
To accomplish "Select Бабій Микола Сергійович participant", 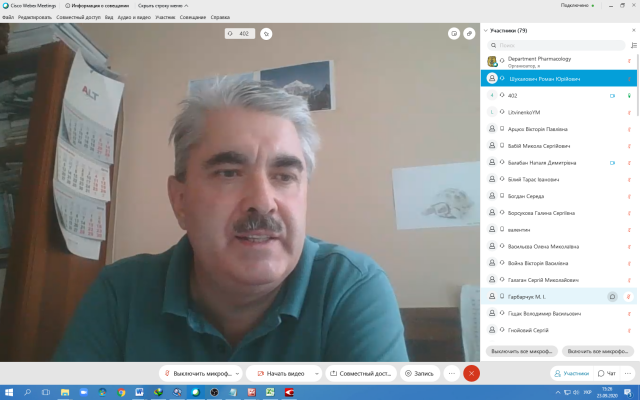I will coord(558,146).
